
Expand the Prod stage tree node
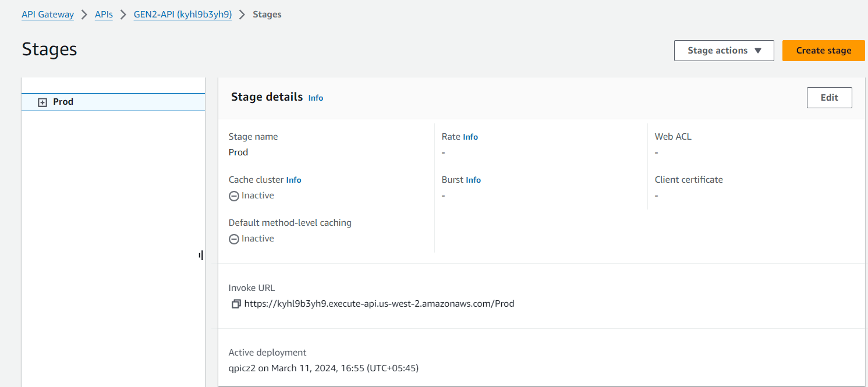click(x=42, y=102)
